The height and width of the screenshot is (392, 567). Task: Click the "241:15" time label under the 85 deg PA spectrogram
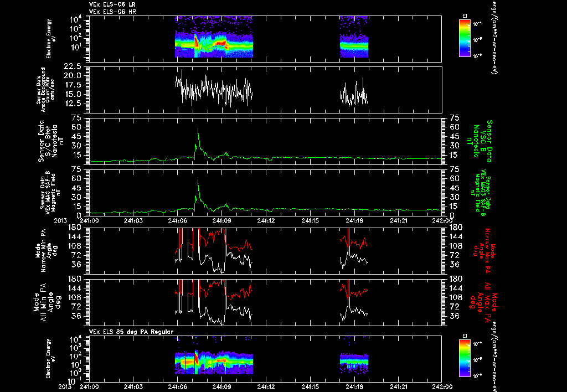click(x=310, y=386)
